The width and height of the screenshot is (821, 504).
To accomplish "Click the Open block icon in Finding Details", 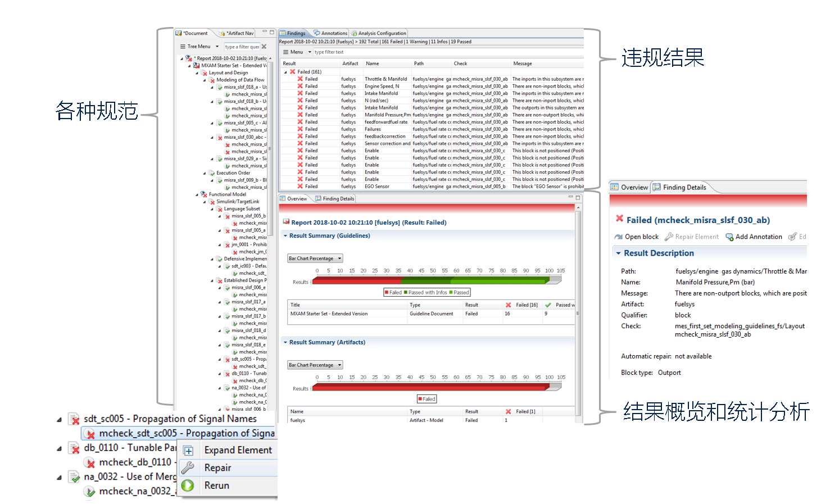I will click(619, 237).
